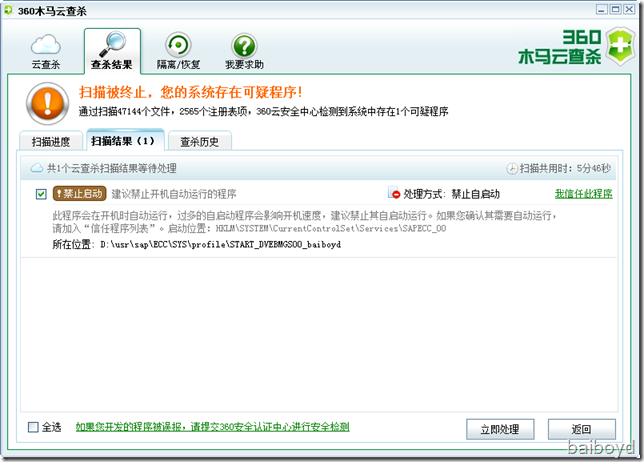Click the 所在位置 file path text
The image size is (644, 462).
(x=196, y=244)
